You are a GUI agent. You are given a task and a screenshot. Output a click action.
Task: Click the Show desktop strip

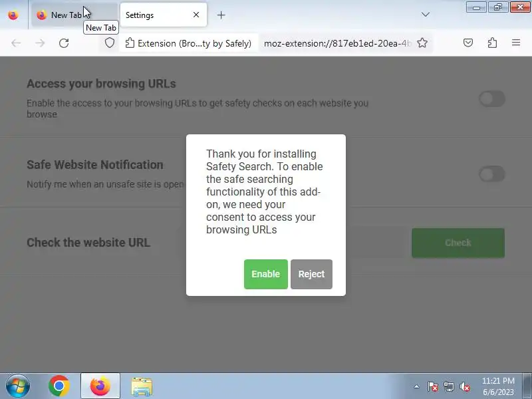click(x=527, y=386)
